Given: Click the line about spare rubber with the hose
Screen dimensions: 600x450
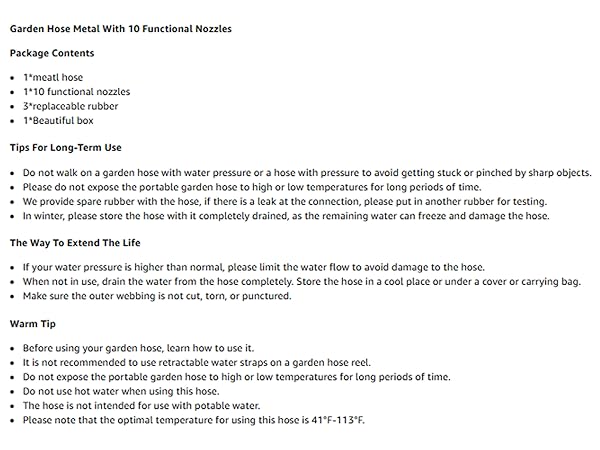Looking at the screenshot, I should 285,202.
